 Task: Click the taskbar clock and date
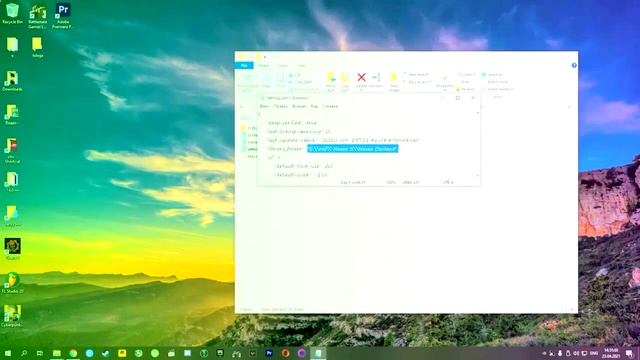(611, 353)
